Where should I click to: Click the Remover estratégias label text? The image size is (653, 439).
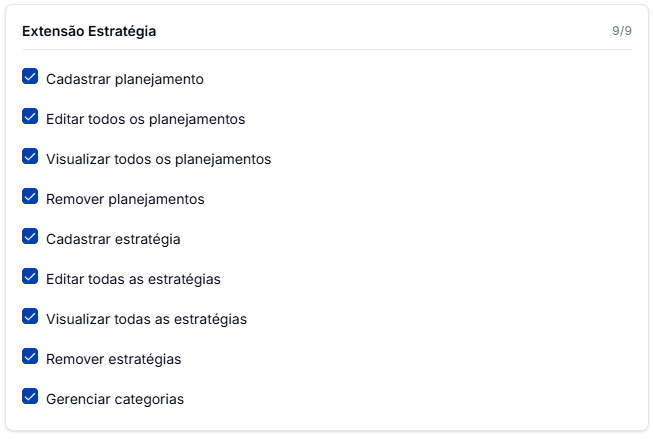pos(113,359)
